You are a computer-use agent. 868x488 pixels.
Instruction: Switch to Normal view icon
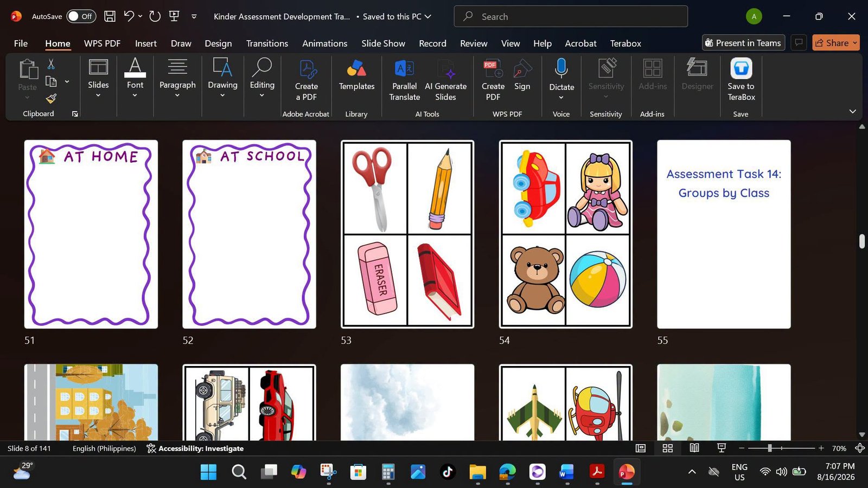click(641, 448)
